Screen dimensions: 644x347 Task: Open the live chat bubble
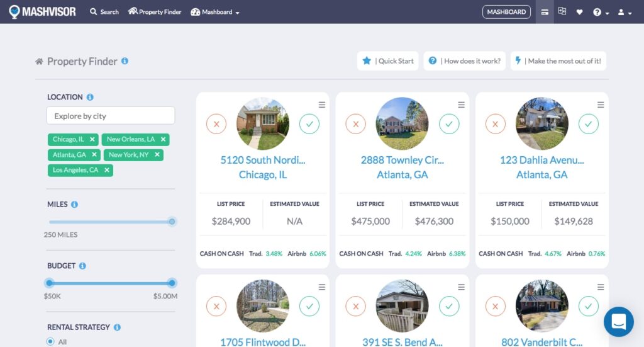pyautogui.click(x=619, y=322)
